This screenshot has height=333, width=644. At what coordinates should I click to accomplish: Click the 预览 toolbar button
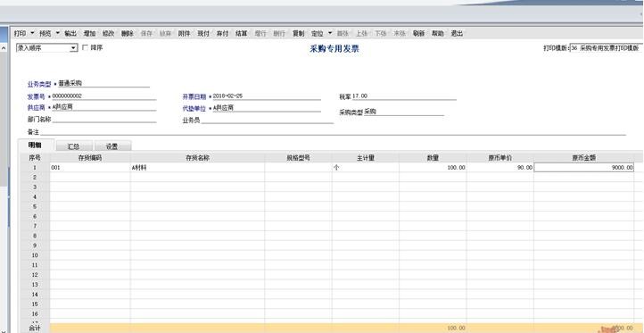[x=45, y=33]
